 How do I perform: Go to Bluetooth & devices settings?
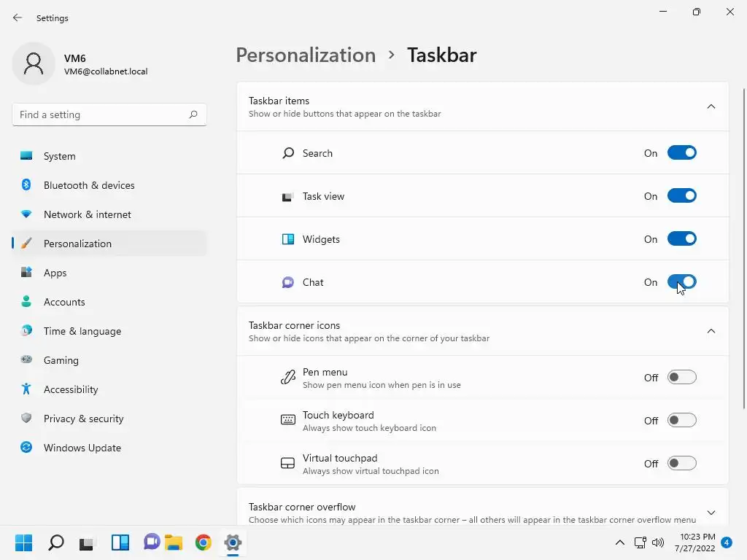(x=109, y=185)
